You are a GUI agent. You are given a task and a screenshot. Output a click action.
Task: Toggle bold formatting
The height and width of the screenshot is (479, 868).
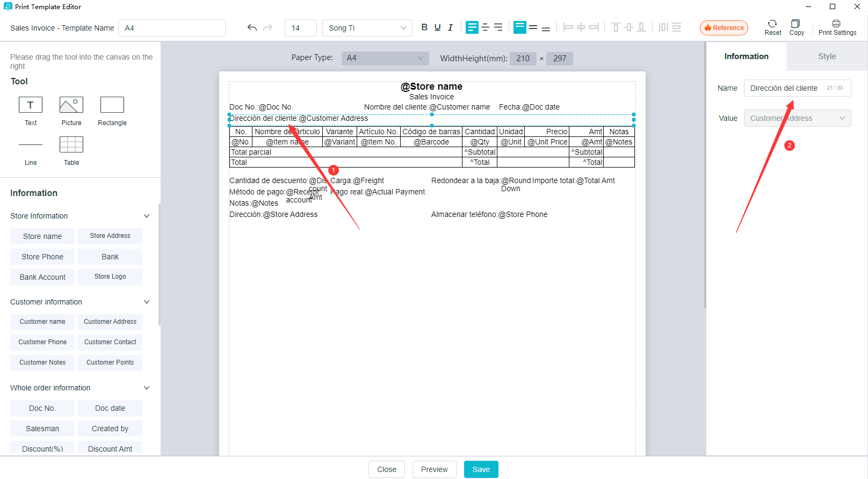coord(424,27)
